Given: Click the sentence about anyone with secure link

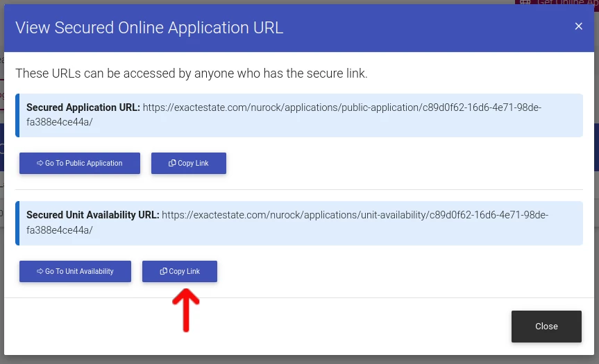Looking at the screenshot, I should click(x=192, y=73).
